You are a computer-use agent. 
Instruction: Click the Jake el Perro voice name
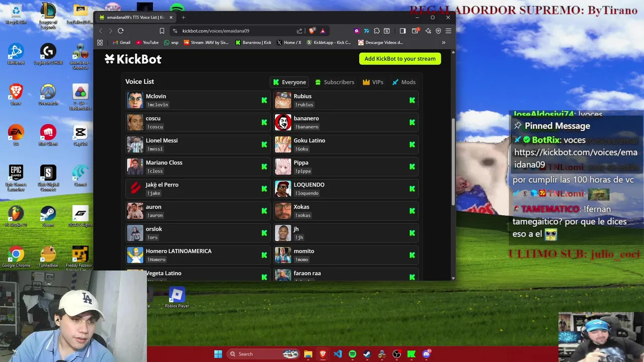pyautogui.click(x=162, y=185)
